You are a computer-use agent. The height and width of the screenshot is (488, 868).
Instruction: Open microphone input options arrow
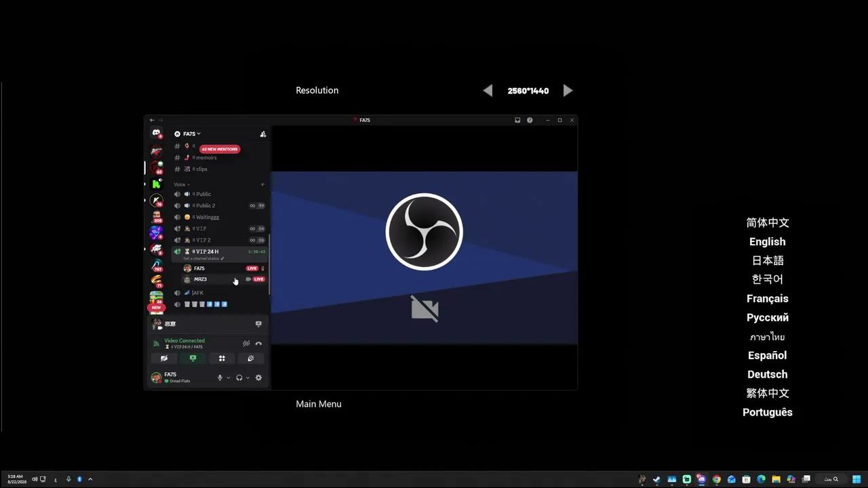coord(228,378)
